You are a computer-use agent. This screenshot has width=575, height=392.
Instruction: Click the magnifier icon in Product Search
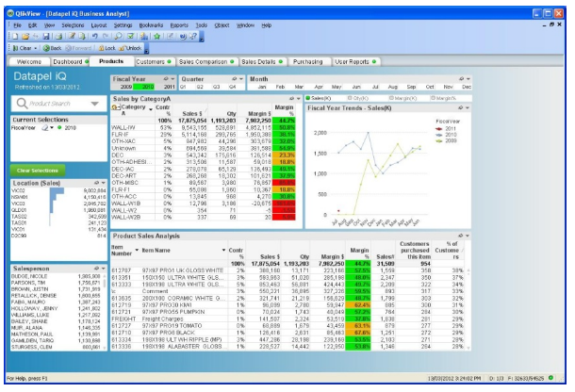click(x=22, y=104)
